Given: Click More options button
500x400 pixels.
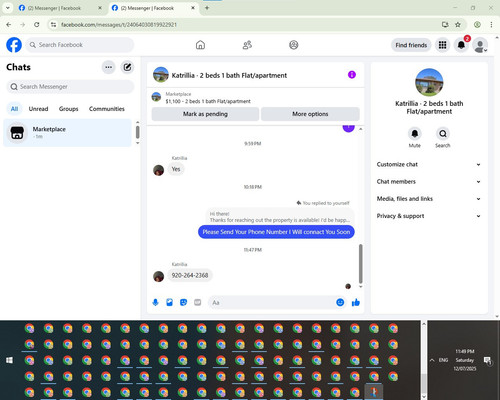Looking at the screenshot, I should [x=310, y=114].
